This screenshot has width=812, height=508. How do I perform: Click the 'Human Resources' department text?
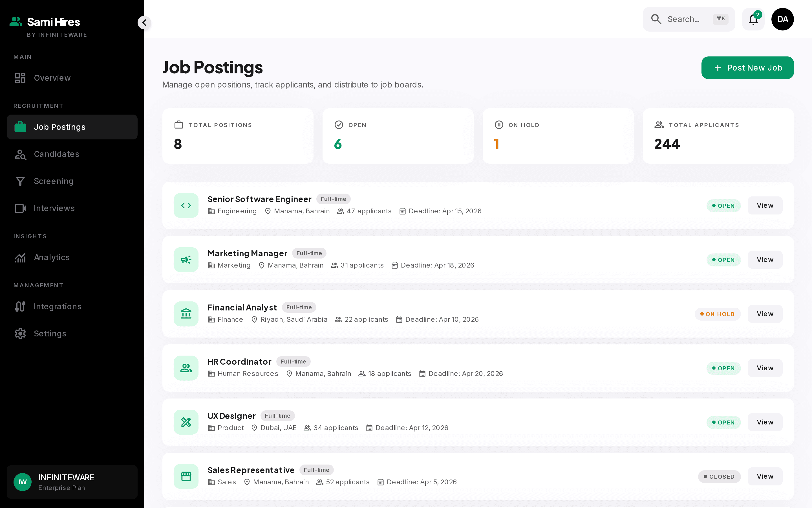248,374
